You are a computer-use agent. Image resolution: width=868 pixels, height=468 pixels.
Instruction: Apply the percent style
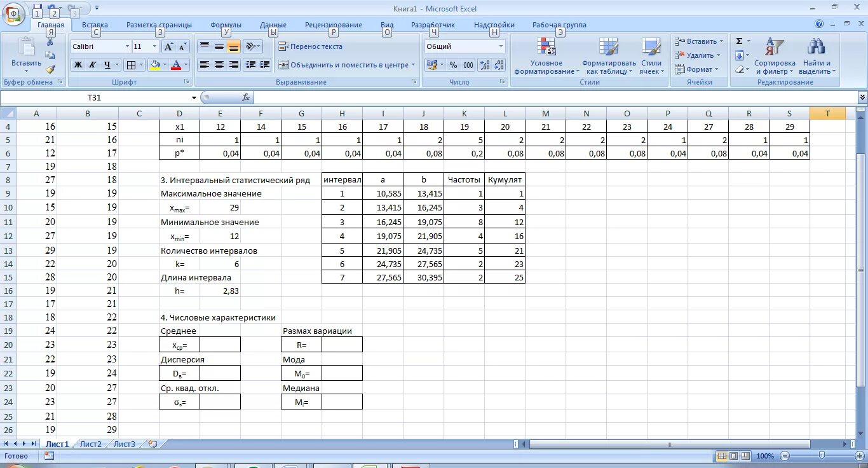point(453,65)
